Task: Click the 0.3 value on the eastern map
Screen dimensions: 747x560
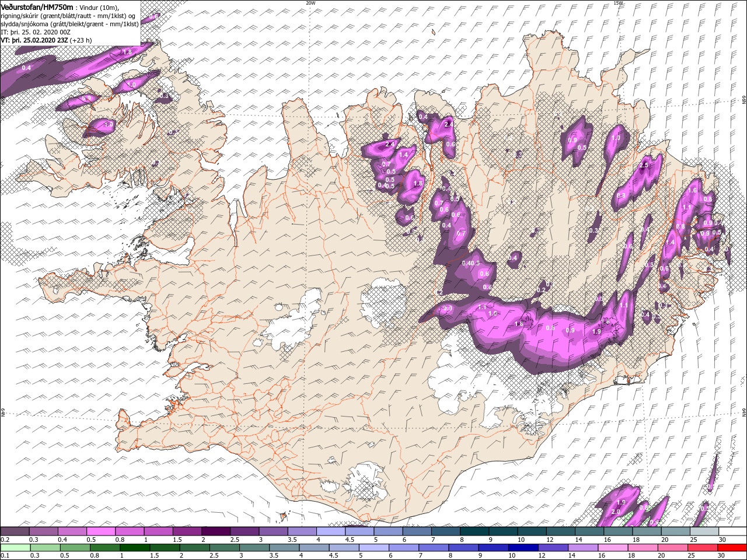Action: (594, 230)
